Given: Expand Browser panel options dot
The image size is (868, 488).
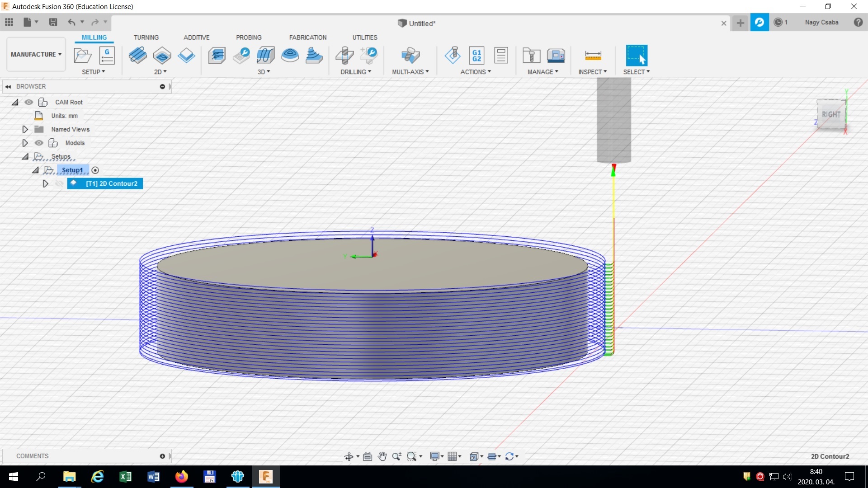Looking at the screenshot, I should 162,86.
